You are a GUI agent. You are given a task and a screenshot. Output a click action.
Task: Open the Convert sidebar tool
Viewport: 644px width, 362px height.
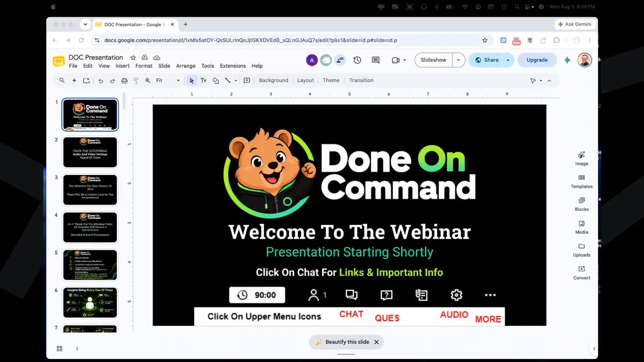tap(582, 273)
